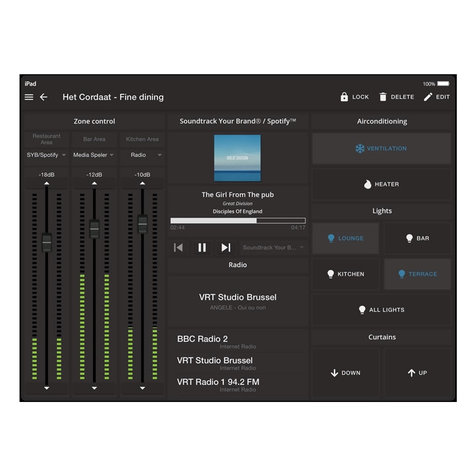Toggle Ventilation airconditioning on or off
The width and height of the screenshot is (476, 476).
(x=381, y=149)
